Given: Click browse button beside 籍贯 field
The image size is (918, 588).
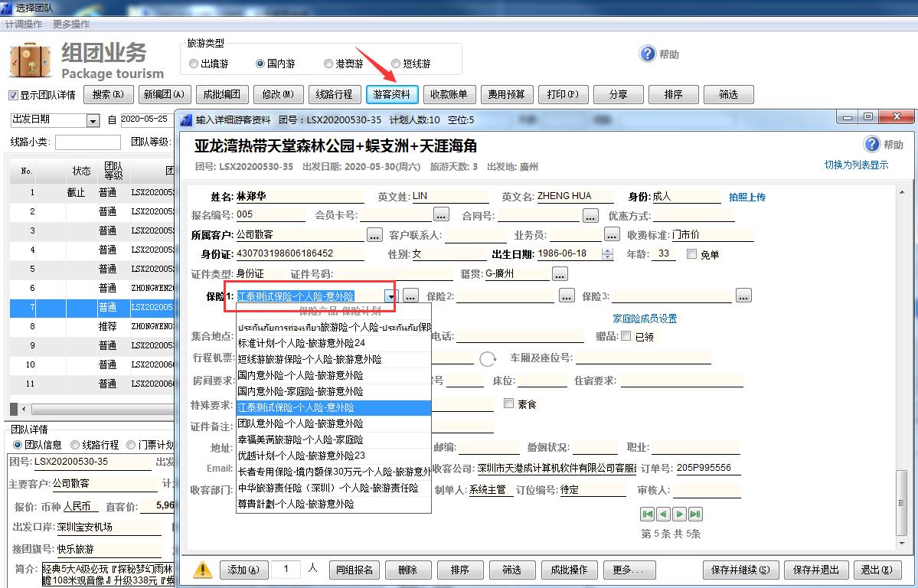Looking at the screenshot, I should coord(560,273).
